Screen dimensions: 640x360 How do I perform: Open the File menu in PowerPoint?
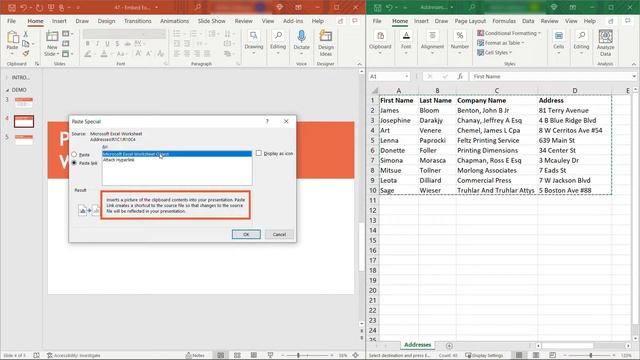11,21
